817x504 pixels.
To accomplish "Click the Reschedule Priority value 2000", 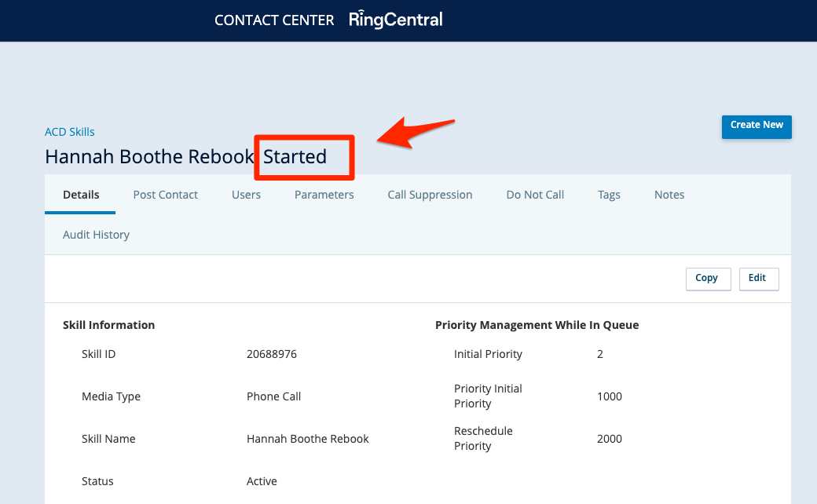I will click(x=610, y=439).
